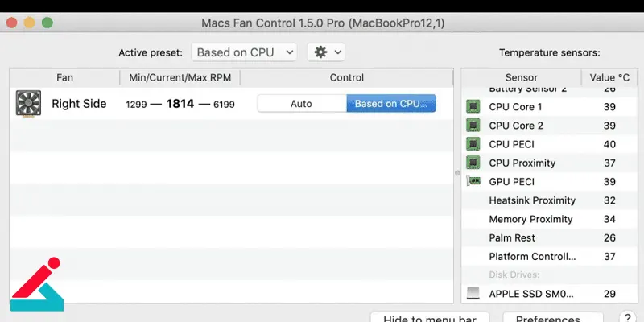This screenshot has width=644, height=322.
Task: Click the panel splitter handle dot
Action: point(457,173)
